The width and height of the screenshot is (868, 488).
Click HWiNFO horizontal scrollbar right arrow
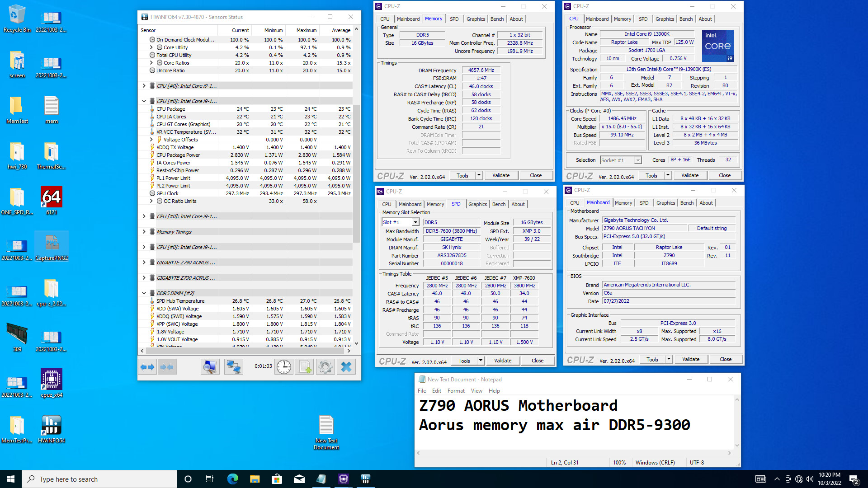(349, 351)
